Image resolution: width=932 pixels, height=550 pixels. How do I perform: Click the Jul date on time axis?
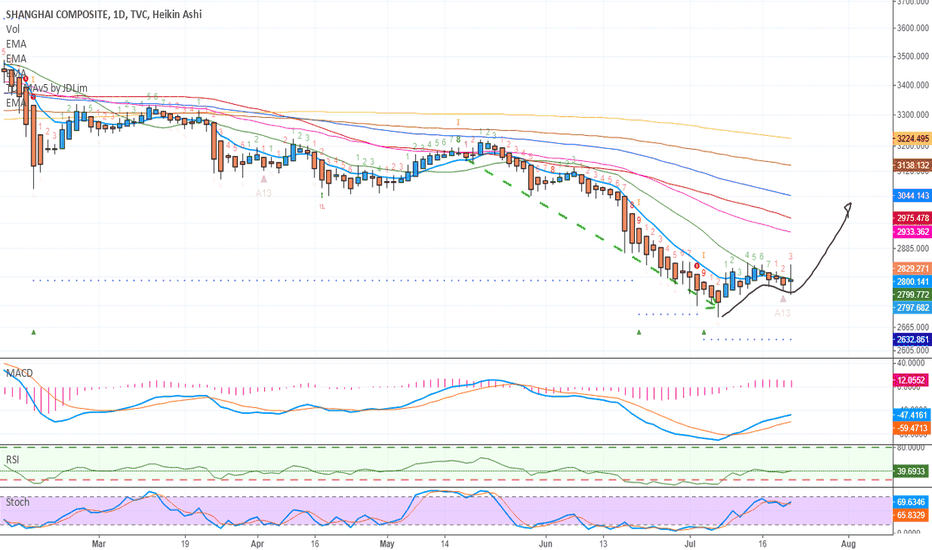click(690, 543)
